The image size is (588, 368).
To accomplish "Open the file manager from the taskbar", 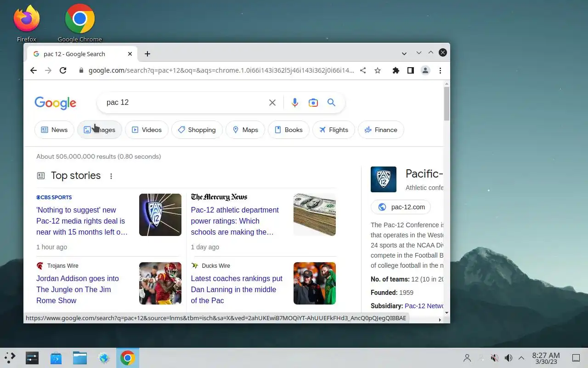I will tap(80, 358).
